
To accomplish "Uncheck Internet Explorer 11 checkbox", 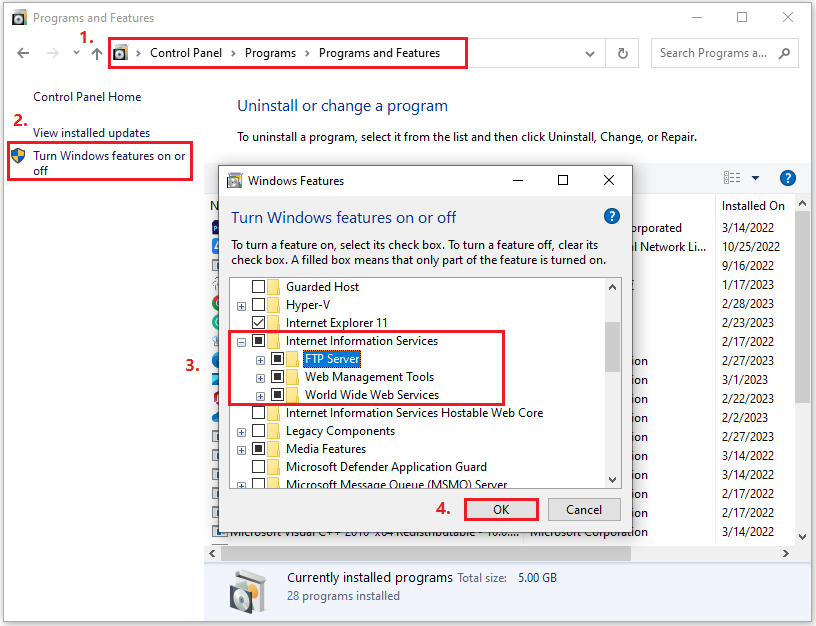I will (x=259, y=323).
